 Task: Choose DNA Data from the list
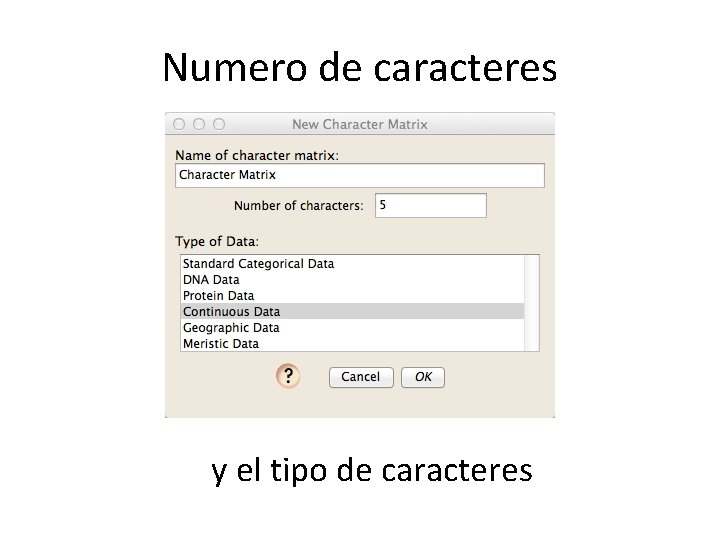coord(211,280)
